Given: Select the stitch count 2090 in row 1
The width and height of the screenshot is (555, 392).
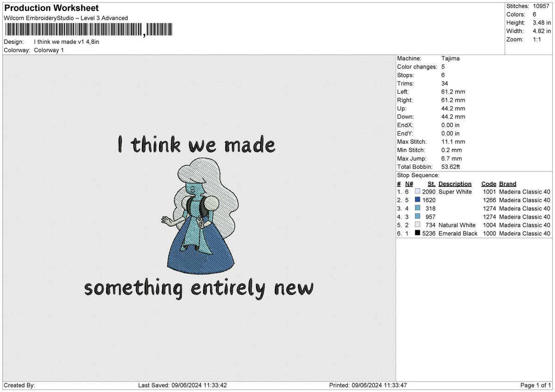Looking at the screenshot, I should (x=429, y=192).
